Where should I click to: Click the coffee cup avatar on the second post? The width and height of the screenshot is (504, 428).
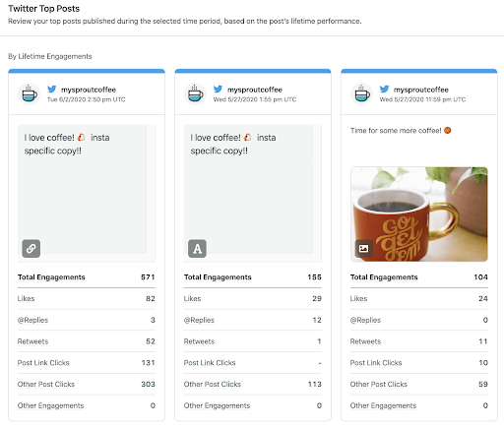[x=195, y=93]
